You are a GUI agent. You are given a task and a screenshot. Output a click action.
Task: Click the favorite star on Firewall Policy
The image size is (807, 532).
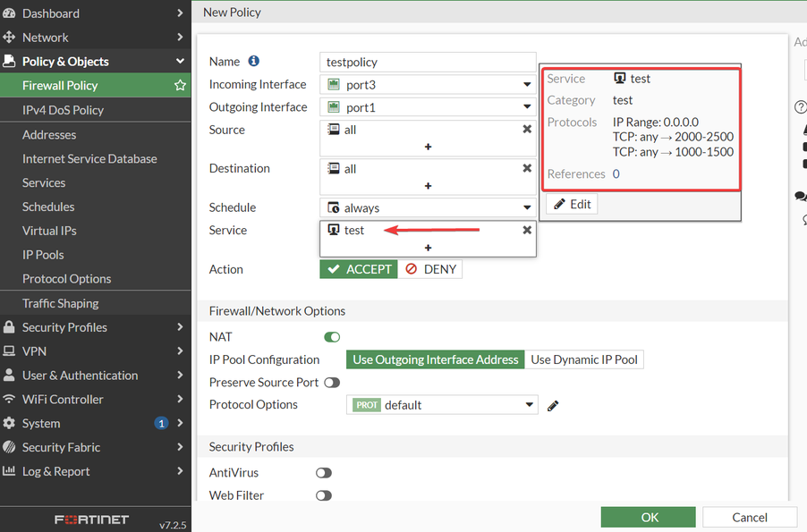click(x=180, y=86)
